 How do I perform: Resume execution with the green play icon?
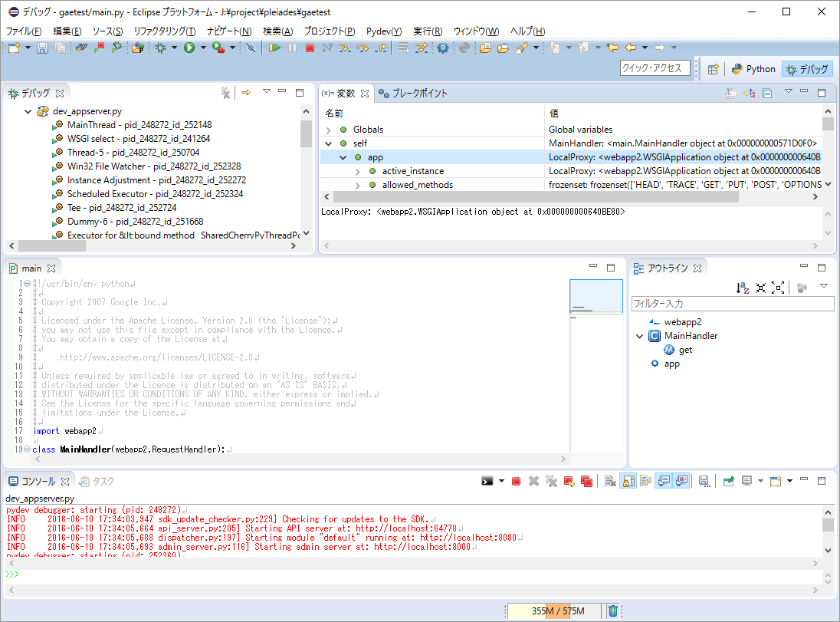coord(276,48)
